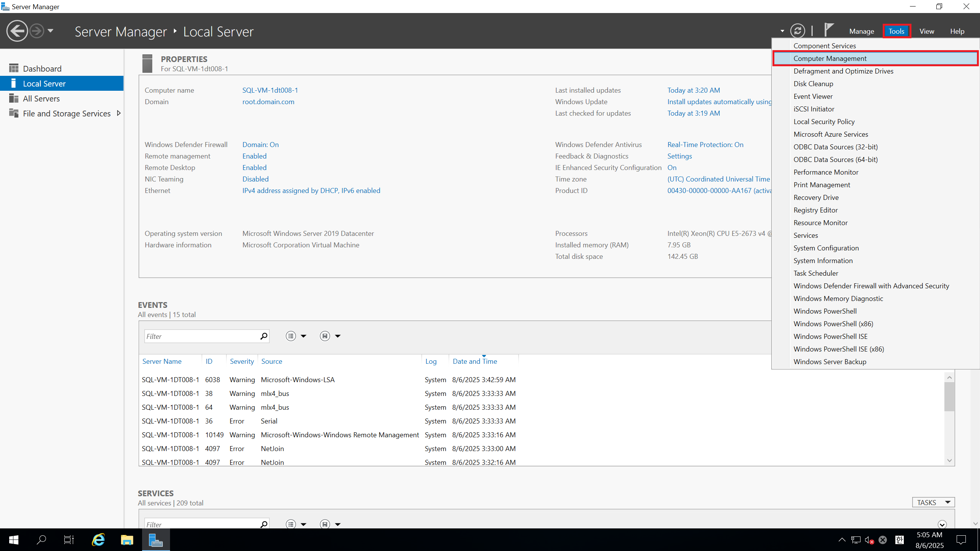The width and height of the screenshot is (980, 551).
Task: Choose Task Scheduler in the Tools menu
Action: pos(815,273)
